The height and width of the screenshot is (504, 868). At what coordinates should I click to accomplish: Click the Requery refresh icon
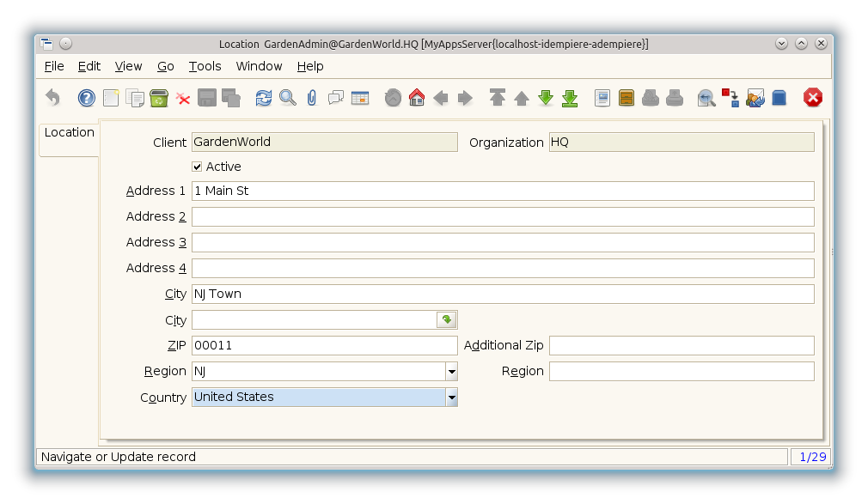pos(264,98)
